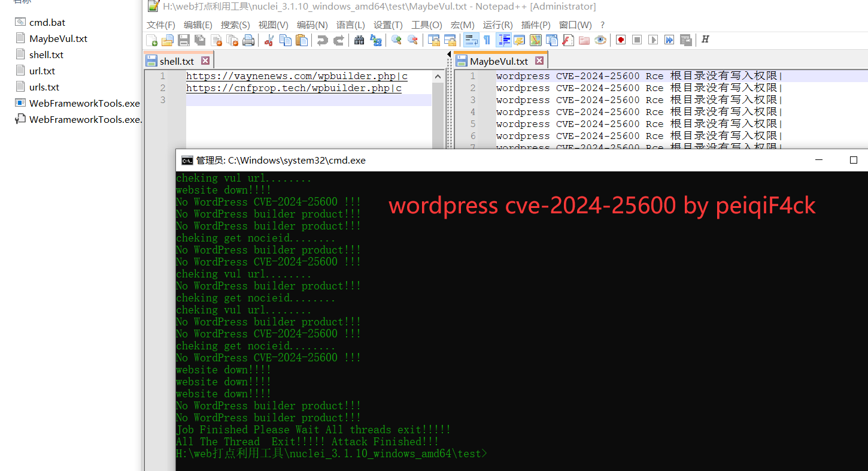Open the 语言(L) menu
868x471 pixels.
pyautogui.click(x=351, y=25)
